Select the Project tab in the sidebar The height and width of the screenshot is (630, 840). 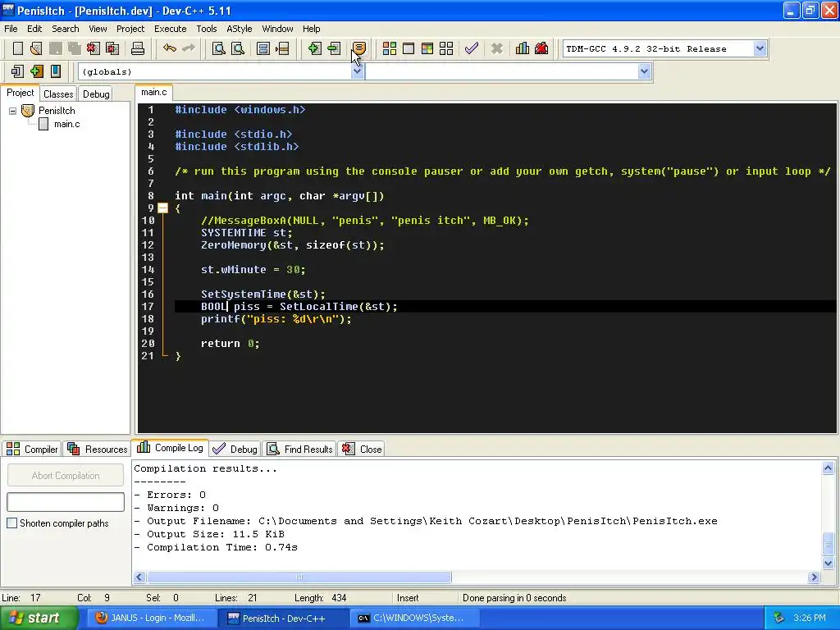pyautogui.click(x=21, y=94)
